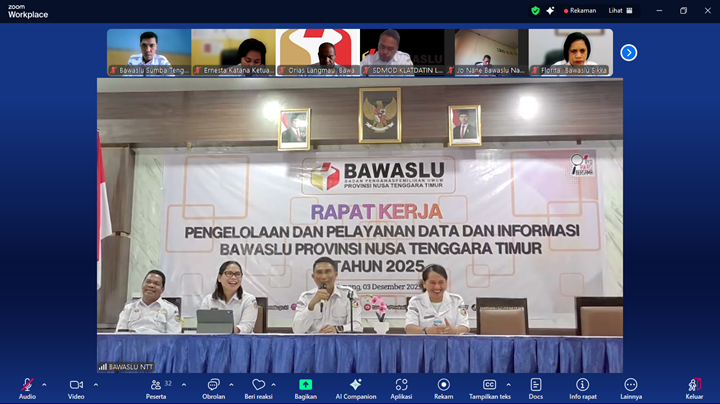Toggle camera with the Video icon
The width and height of the screenshot is (720, 404).
point(76,385)
